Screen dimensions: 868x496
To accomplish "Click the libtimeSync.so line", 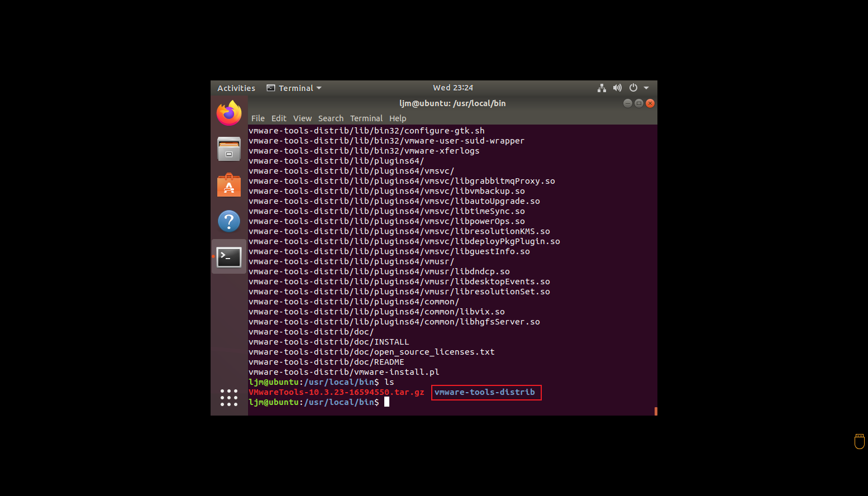I will pyautogui.click(x=387, y=211).
